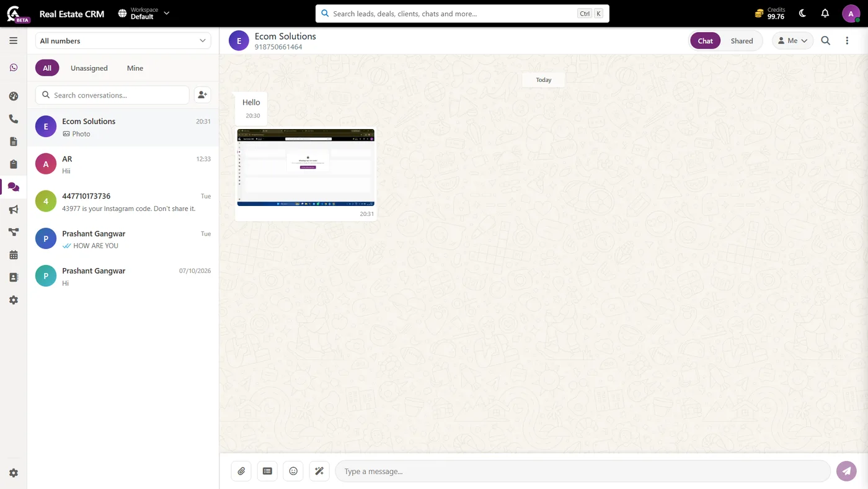
Task: Open the 447710173736 conversation
Action: tap(123, 202)
